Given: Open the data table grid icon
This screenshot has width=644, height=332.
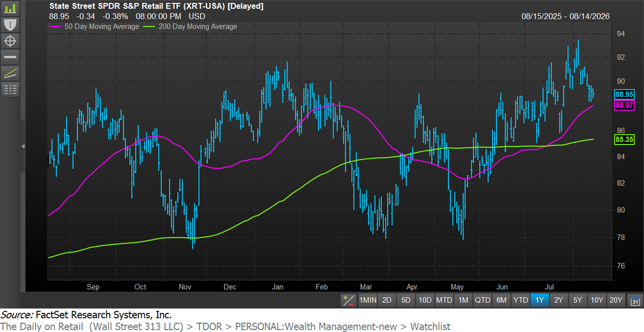Looking at the screenshot, I should pyautogui.click(x=10, y=89).
